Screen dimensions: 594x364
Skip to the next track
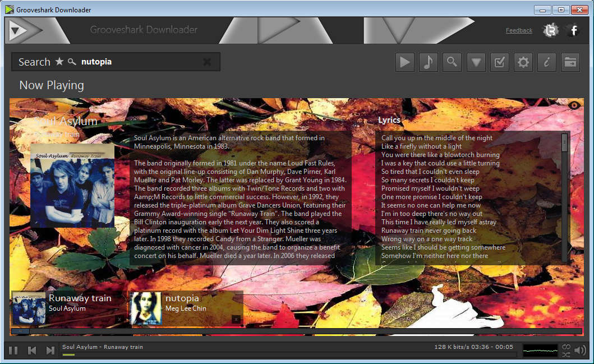50,351
